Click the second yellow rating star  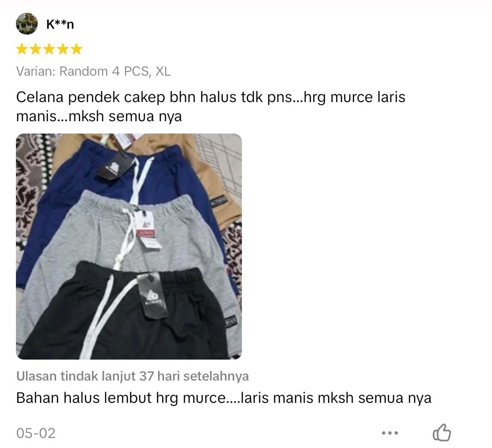tap(36, 49)
